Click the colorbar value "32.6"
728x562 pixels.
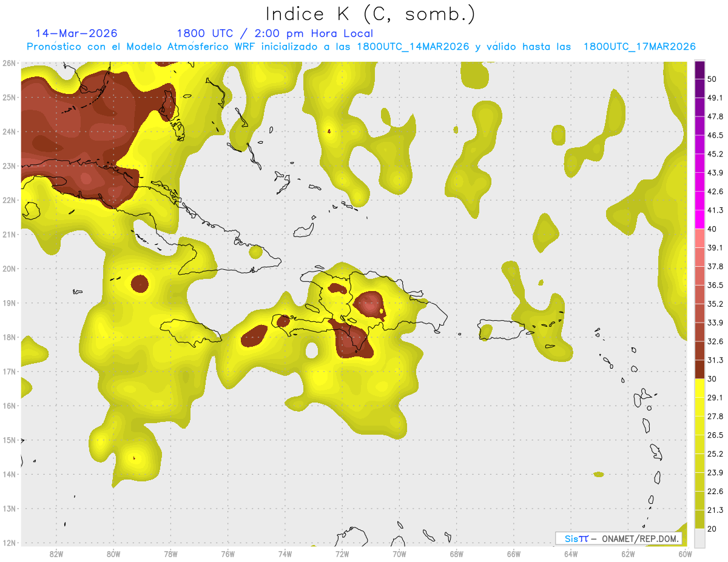pyautogui.click(x=715, y=341)
